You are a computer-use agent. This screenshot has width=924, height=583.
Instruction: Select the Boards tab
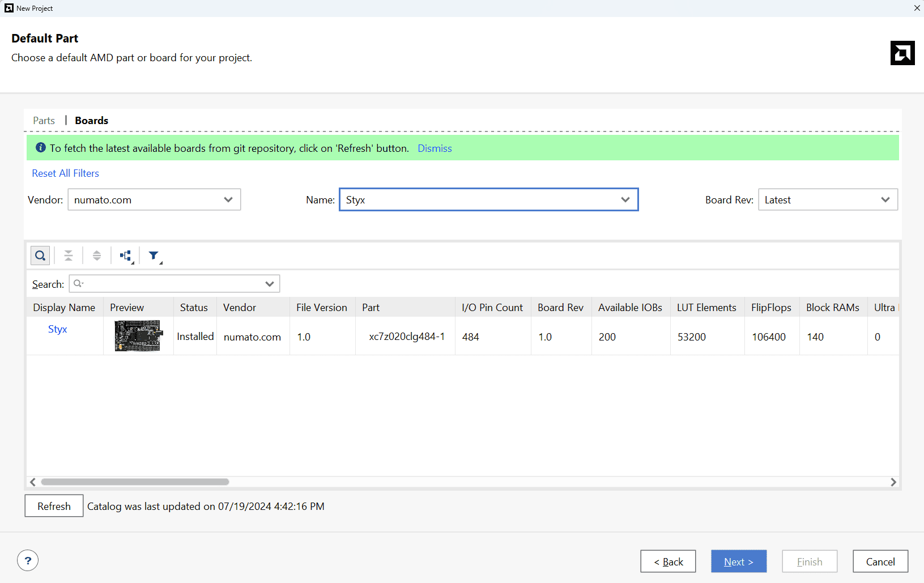point(91,121)
